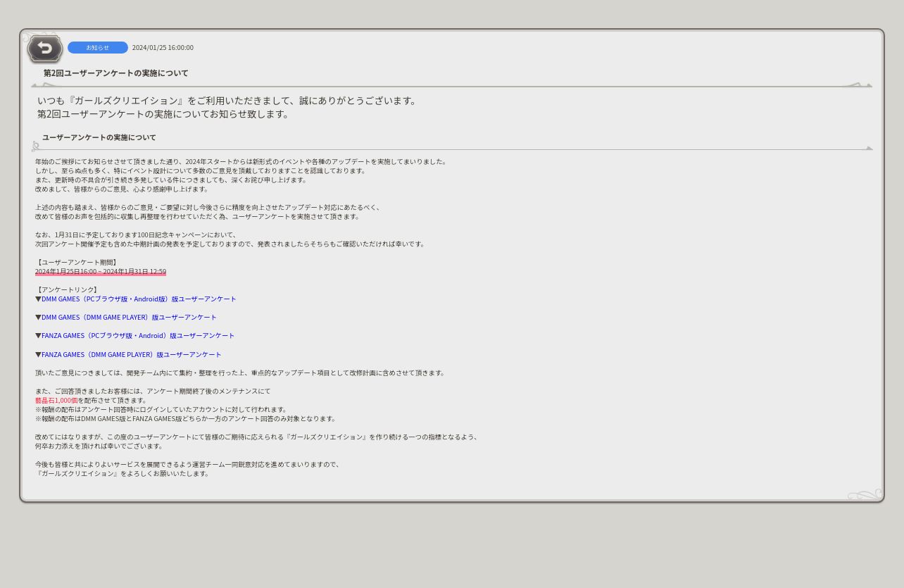Click the closing line 『ガールズクリエイション』をよろしくお願いいたします。
Viewport: 904px width, 588px height.
tap(123, 473)
